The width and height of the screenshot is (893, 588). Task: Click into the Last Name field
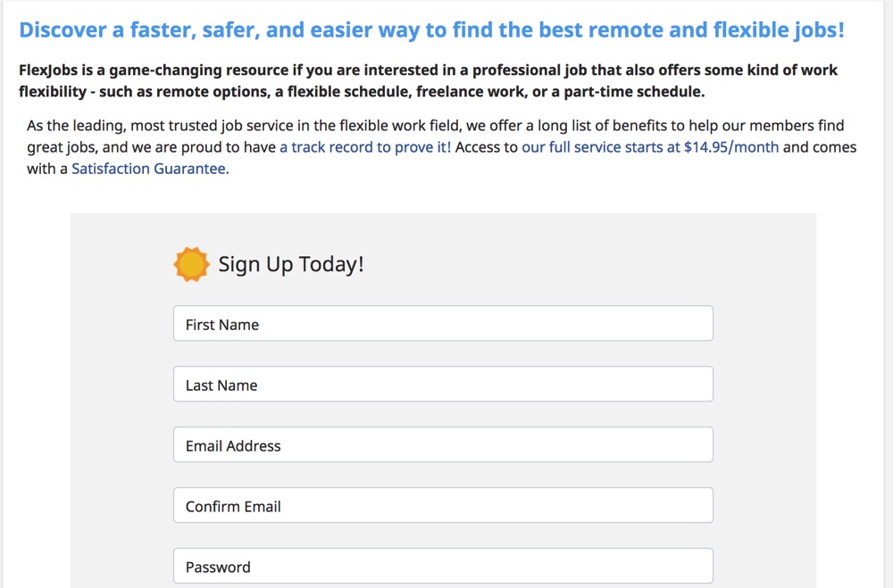coord(443,385)
